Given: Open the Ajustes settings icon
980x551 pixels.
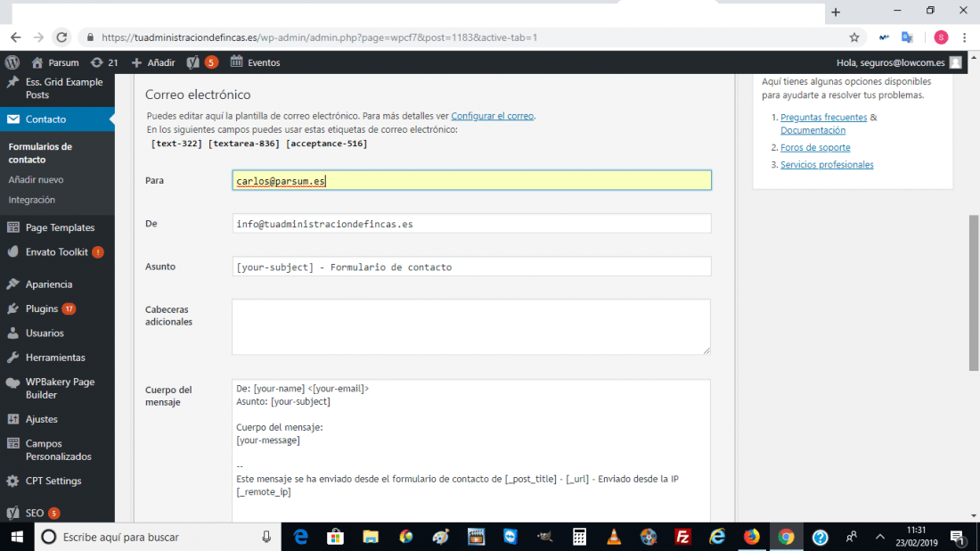Looking at the screenshot, I should [13, 419].
